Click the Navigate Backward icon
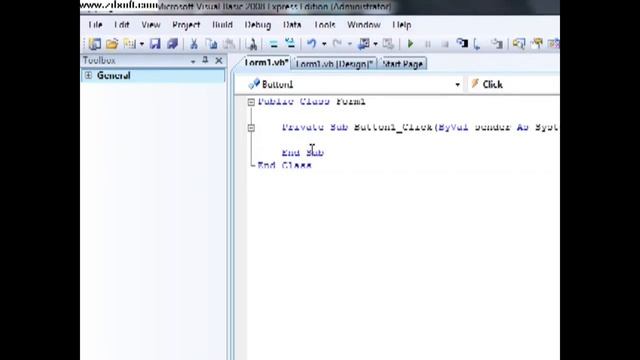The image size is (640, 360). click(363, 44)
